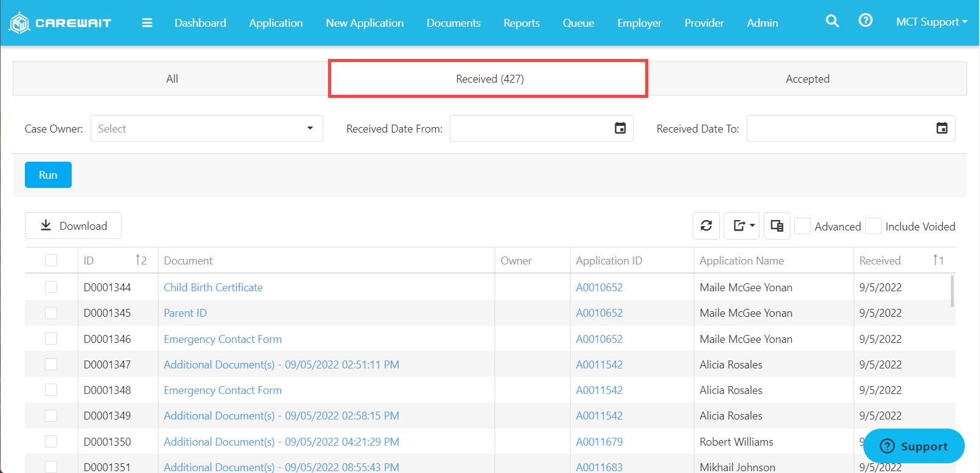
Task: Open the Employer menu
Action: click(x=639, y=22)
